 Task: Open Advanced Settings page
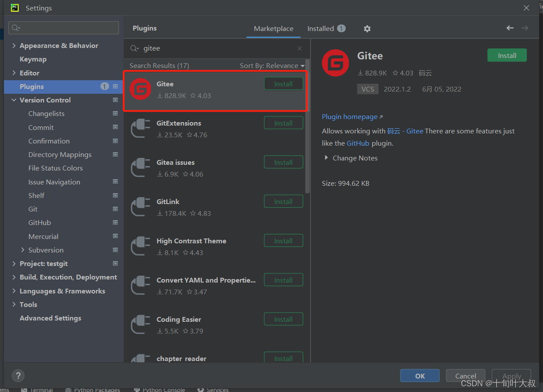[50, 318]
